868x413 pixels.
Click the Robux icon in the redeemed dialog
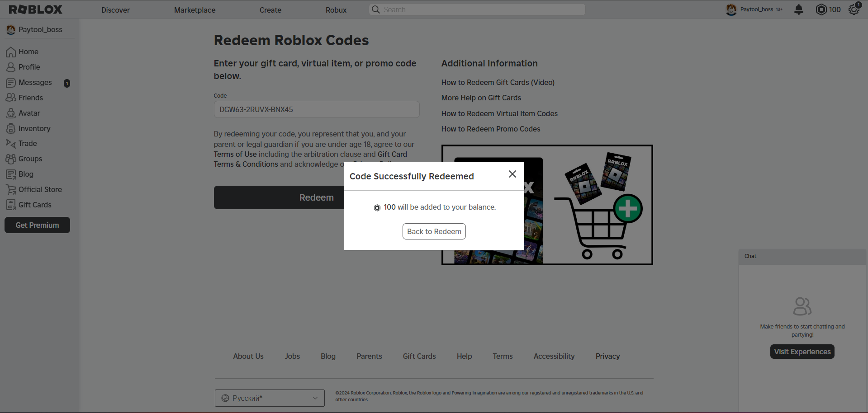(377, 208)
